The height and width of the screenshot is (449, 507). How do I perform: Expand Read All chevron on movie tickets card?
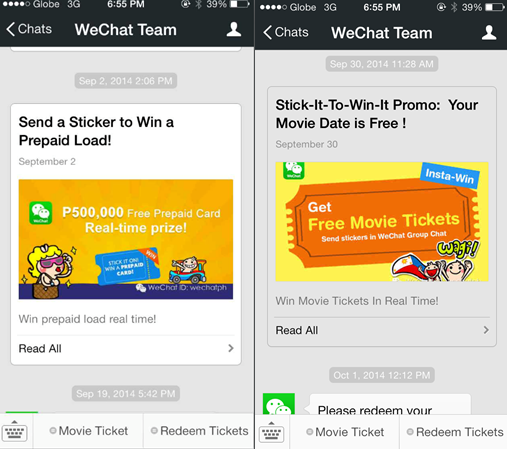point(486,330)
